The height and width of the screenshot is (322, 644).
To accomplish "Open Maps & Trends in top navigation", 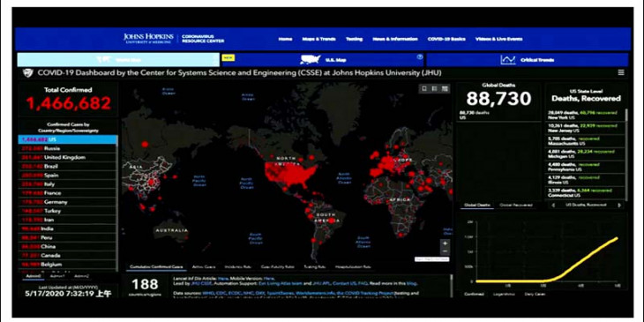I will 318,39.
